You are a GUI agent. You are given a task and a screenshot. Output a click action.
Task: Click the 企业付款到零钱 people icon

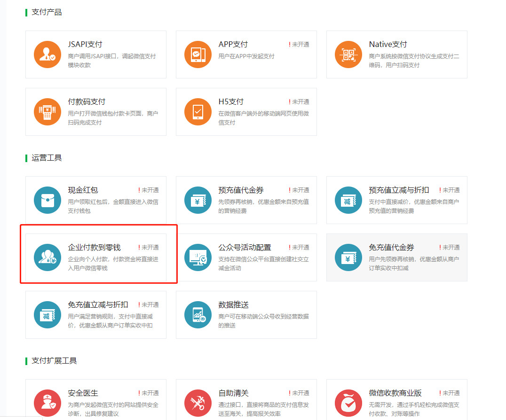click(x=47, y=257)
